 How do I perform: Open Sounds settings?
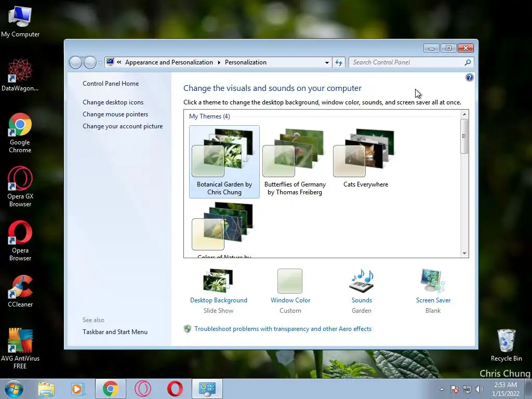click(362, 291)
